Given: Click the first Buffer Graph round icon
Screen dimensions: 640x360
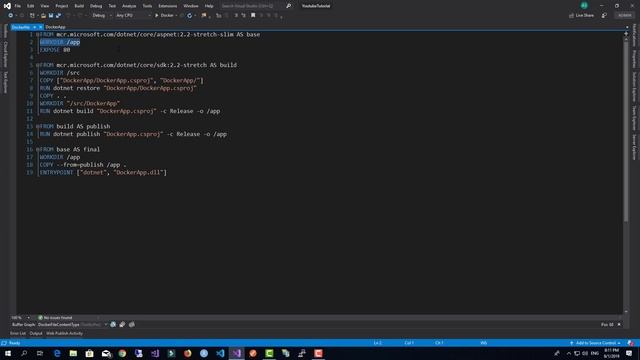Looking at the screenshot, I should tap(113, 325).
